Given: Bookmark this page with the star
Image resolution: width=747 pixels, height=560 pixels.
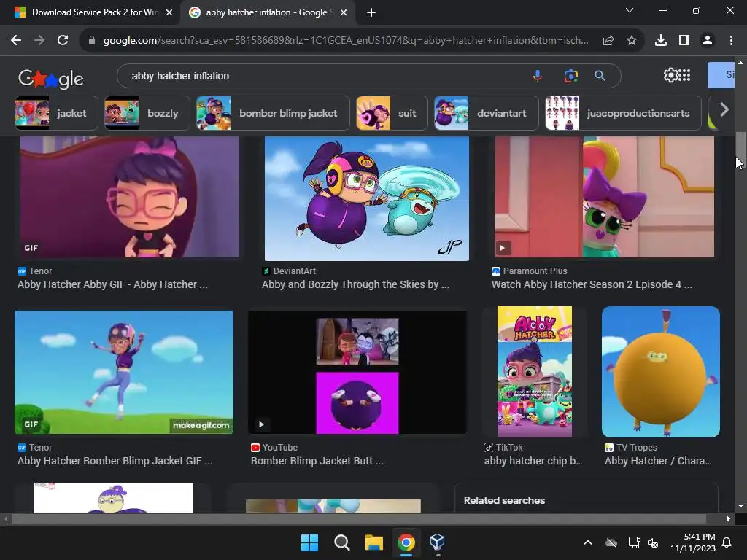Looking at the screenshot, I should (x=631, y=41).
